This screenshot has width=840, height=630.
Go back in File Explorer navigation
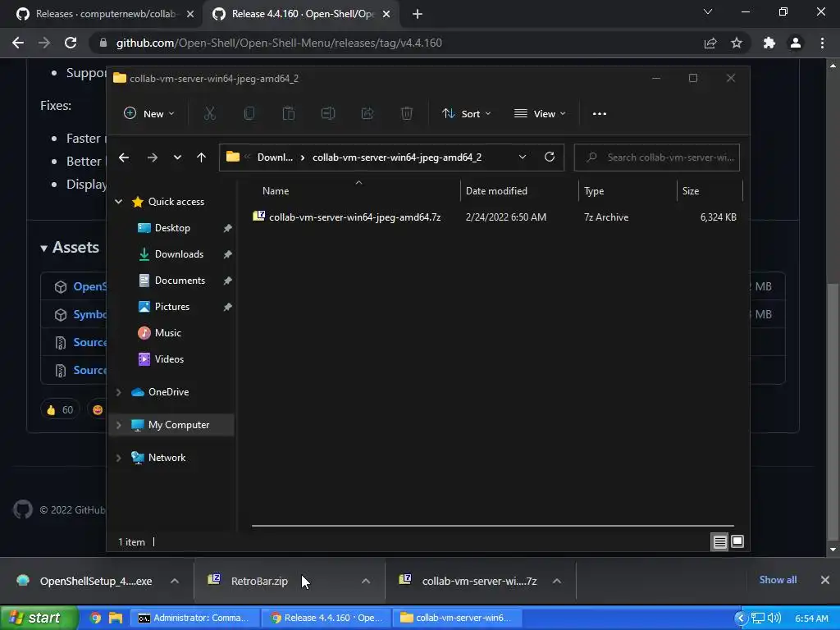tap(124, 157)
